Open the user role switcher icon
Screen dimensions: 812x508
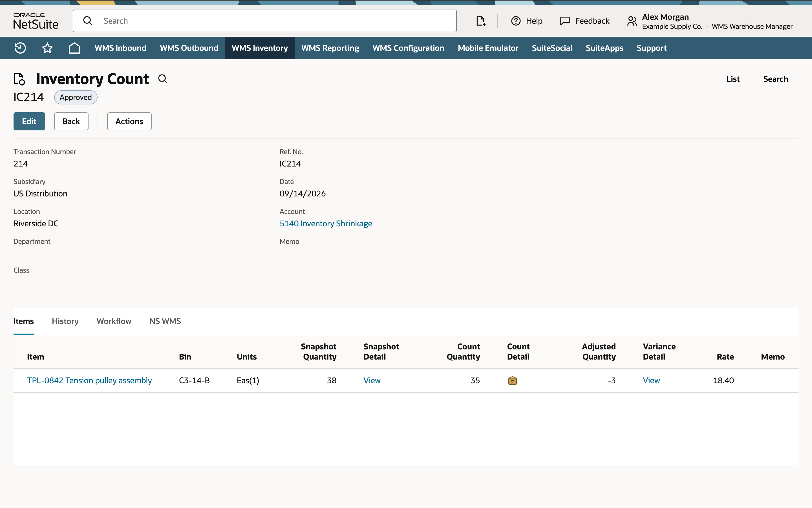632,21
